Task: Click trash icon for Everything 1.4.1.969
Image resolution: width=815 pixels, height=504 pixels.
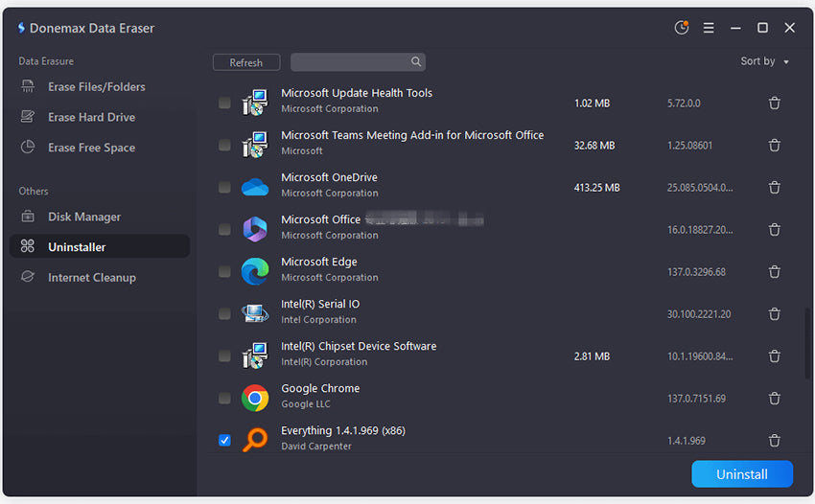Action: pos(775,440)
